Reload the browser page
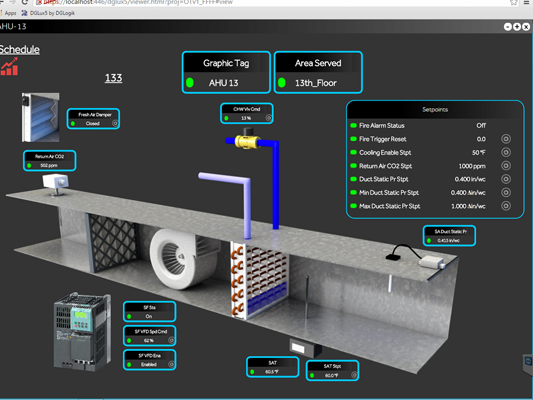This screenshot has width=533, height=400. pyautogui.click(x=24, y=2)
